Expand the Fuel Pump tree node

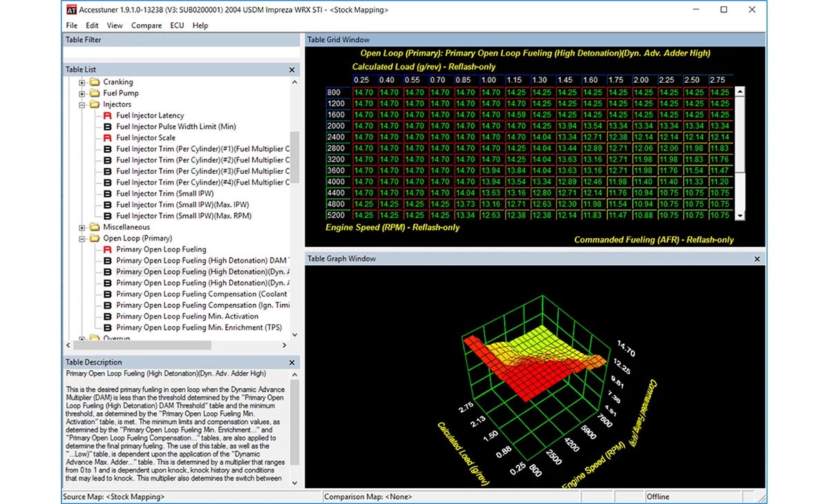pyautogui.click(x=82, y=93)
